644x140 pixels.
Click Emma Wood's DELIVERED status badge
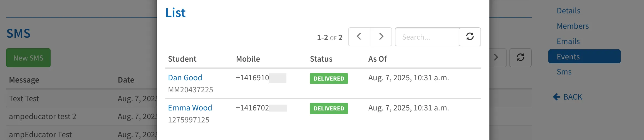(x=329, y=108)
